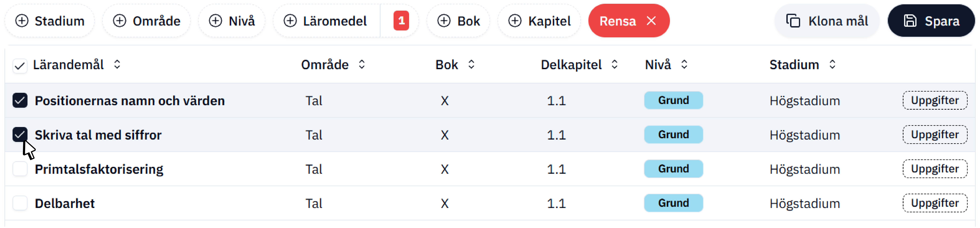Toggle sorting on the Delkapitel column
The width and height of the screenshot is (980, 228).
point(614,65)
